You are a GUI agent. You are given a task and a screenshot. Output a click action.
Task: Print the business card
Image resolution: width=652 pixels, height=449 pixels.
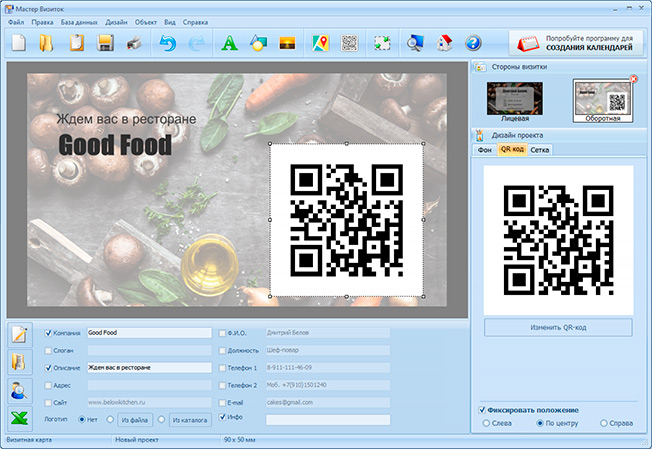(x=134, y=43)
